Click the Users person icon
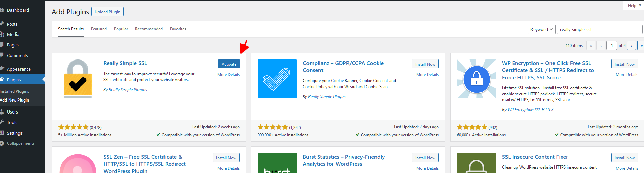Viewport: 644px width, 173px height. click(2, 112)
